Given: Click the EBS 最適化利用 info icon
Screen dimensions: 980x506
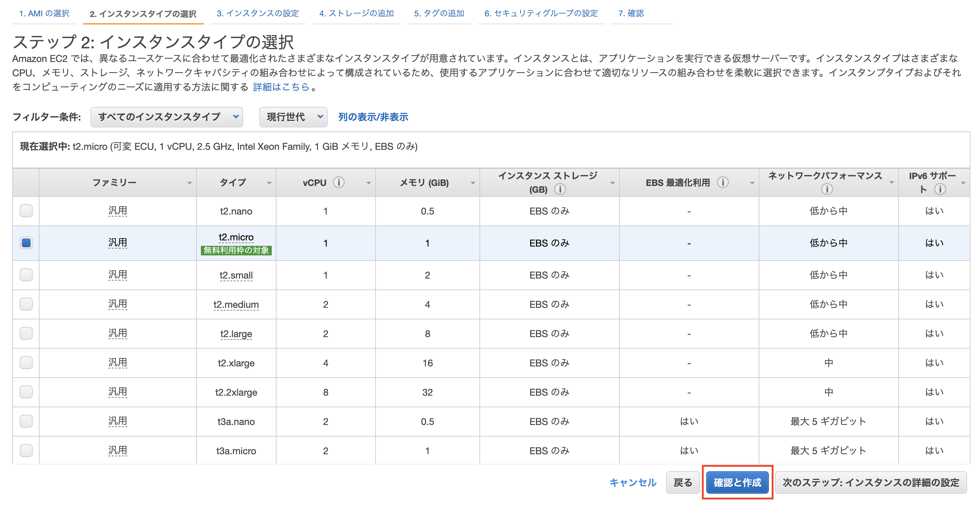Looking at the screenshot, I should point(723,182).
